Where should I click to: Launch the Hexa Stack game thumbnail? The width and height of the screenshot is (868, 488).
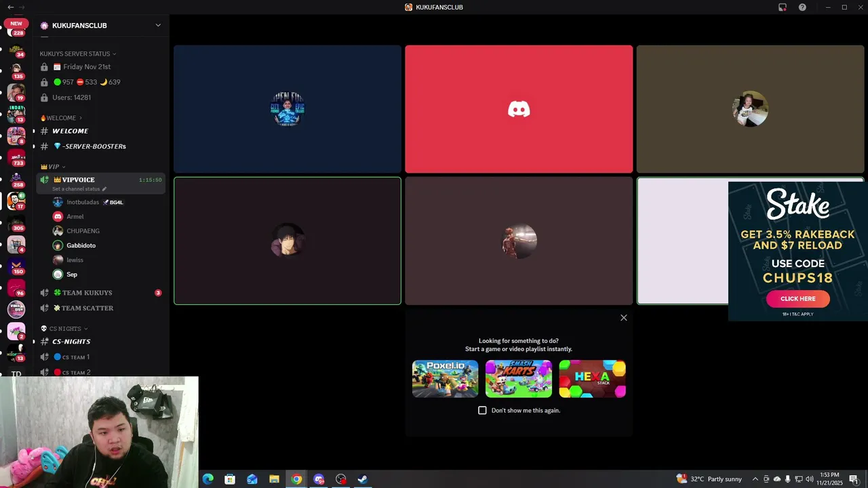tap(592, 379)
